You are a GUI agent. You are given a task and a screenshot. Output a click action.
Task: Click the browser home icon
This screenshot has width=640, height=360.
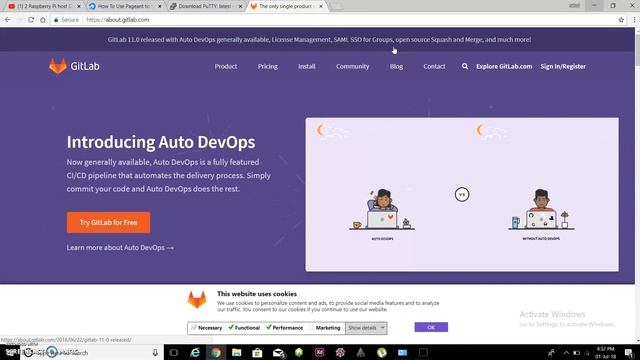point(43,20)
